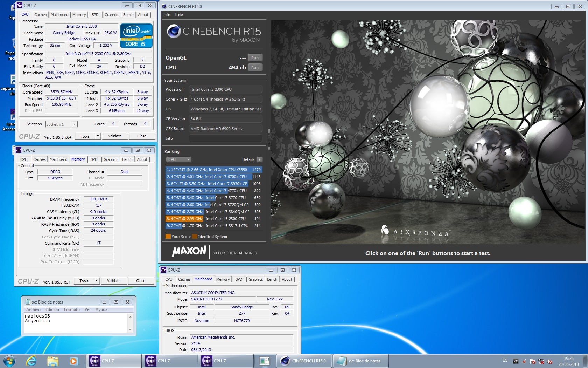Viewport: 588px width, 368px height.
Task: Click the Your Score orange legend swatch
Action: coord(168,237)
